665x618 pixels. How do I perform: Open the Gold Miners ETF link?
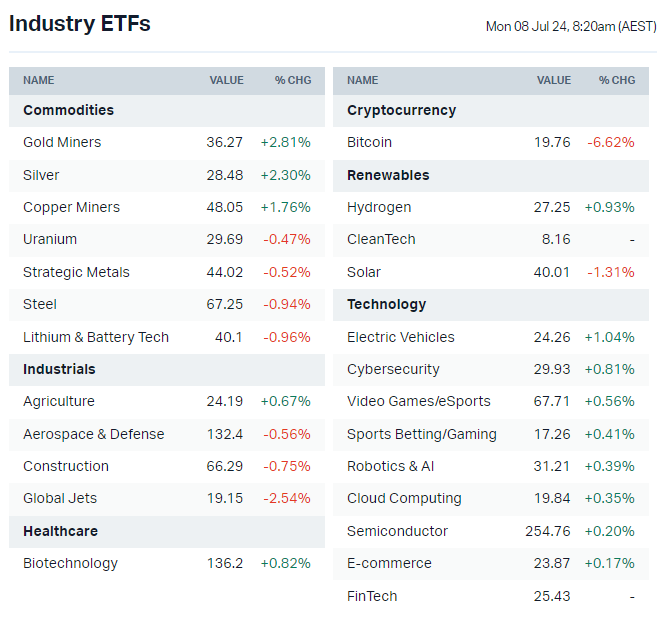(62, 142)
